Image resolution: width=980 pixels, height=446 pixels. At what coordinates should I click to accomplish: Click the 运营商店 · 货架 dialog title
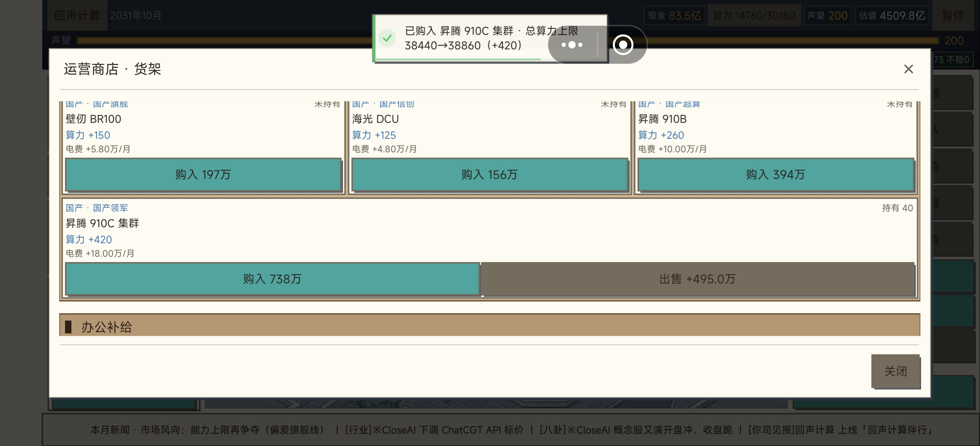[113, 69]
